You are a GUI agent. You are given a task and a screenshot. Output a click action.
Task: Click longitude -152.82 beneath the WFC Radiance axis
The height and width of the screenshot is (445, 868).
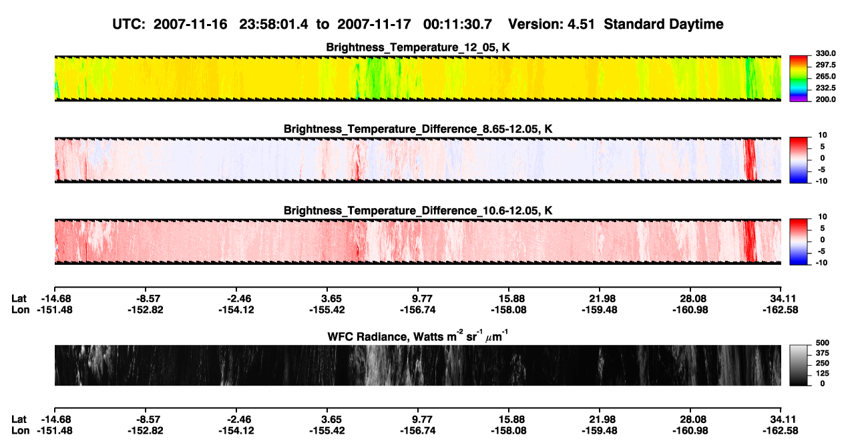click(146, 430)
